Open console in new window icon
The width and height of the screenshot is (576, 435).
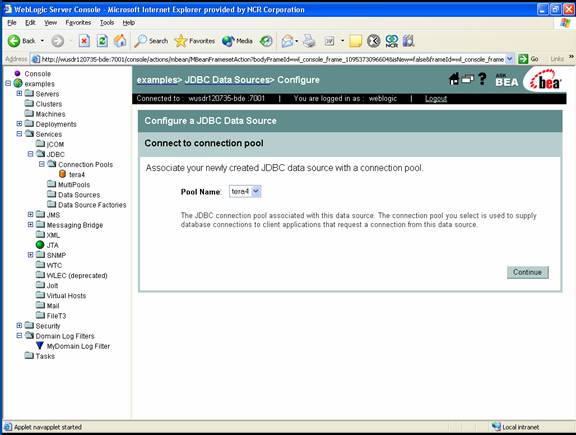tap(468, 79)
